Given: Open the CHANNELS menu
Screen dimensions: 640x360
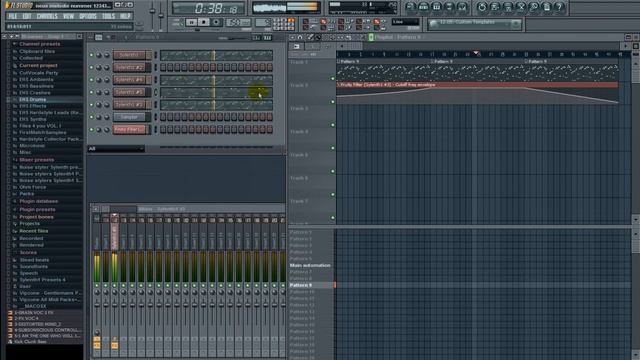Looking at the screenshot, I should [47, 16].
